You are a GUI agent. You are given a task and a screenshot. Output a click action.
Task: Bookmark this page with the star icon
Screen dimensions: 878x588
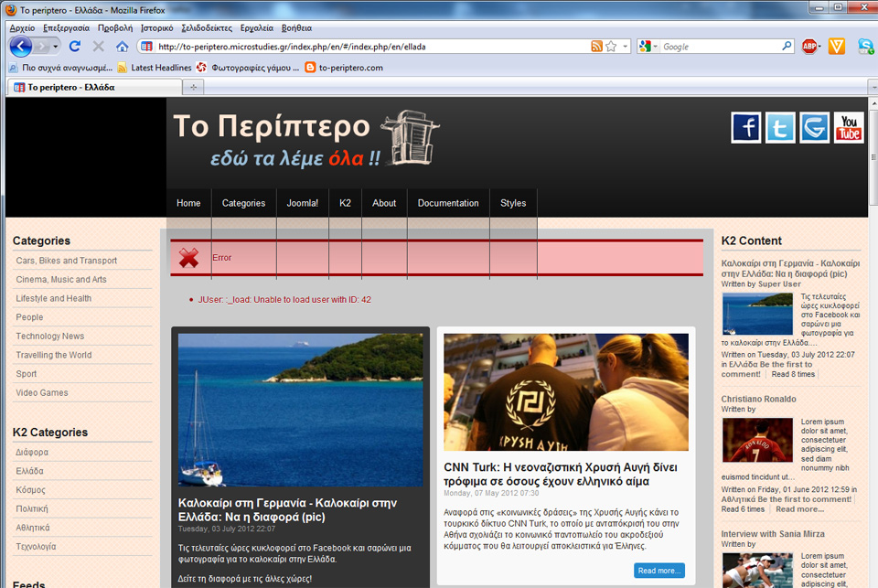point(611,47)
